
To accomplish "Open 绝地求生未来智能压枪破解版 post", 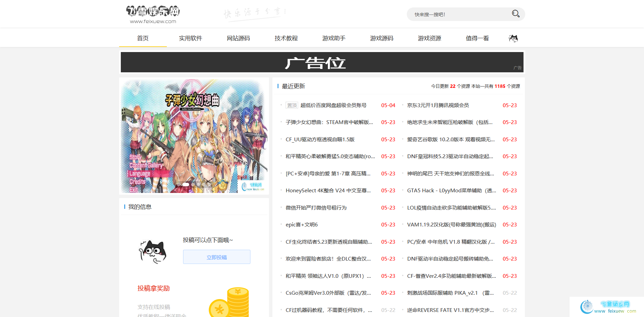I will point(450,122).
